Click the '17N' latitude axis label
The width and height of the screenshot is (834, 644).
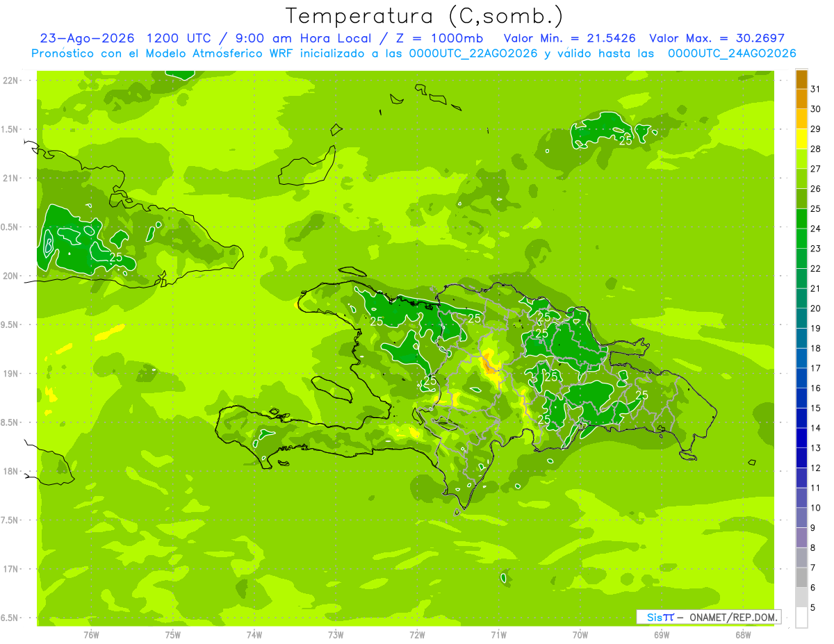11,569
